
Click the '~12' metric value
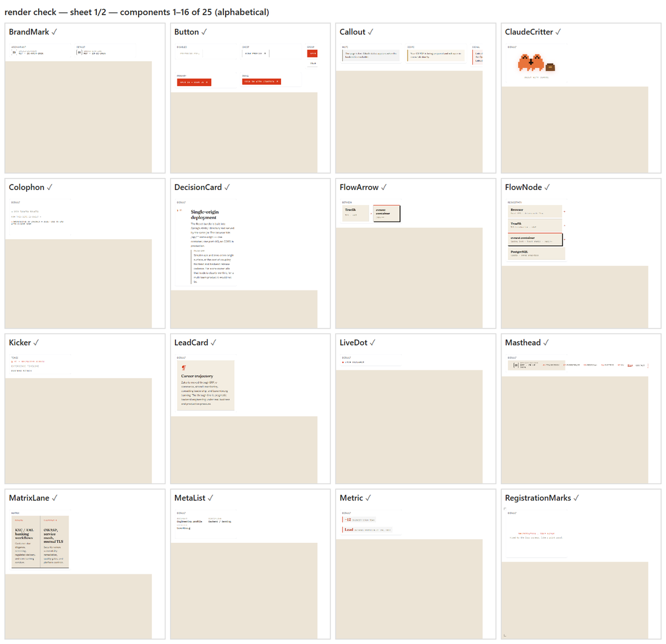pos(348,519)
